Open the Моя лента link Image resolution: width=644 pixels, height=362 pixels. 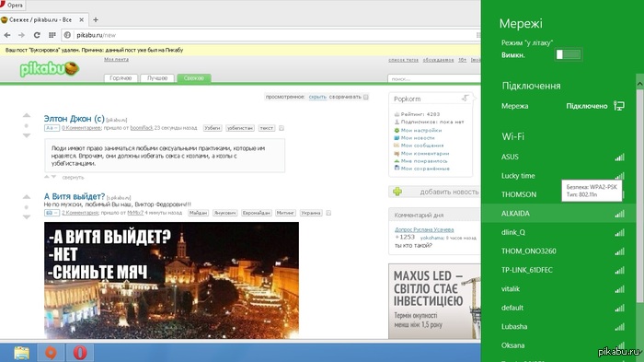116,60
